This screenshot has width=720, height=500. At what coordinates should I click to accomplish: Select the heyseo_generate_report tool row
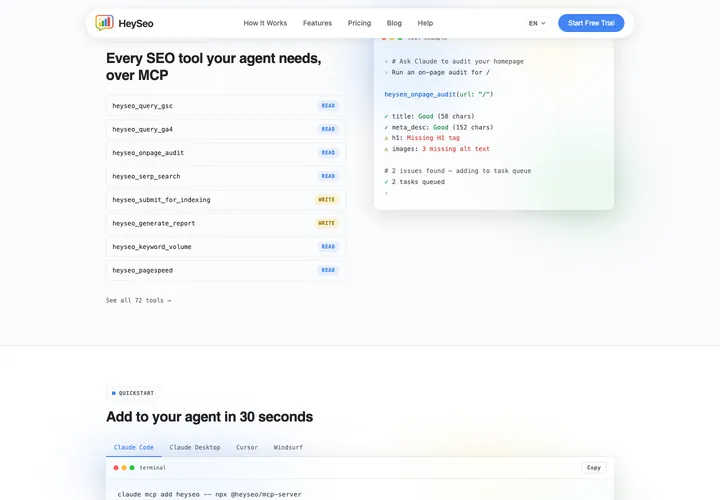[225, 223]
